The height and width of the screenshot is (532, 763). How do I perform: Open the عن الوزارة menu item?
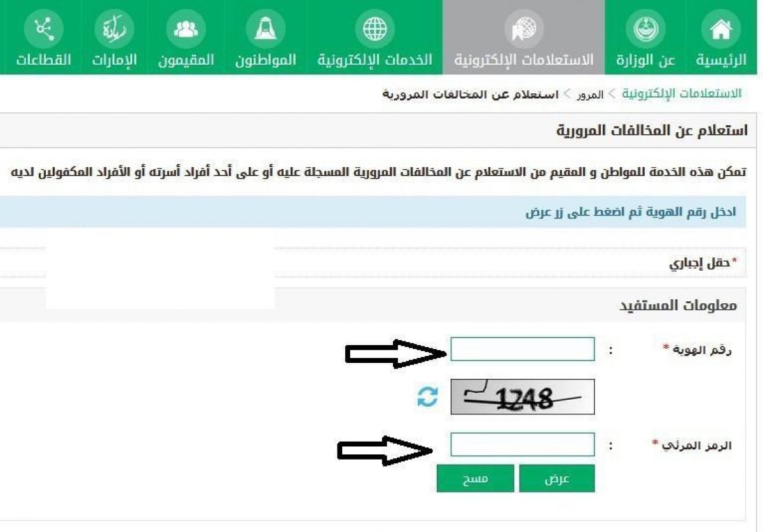pos(645,60)
